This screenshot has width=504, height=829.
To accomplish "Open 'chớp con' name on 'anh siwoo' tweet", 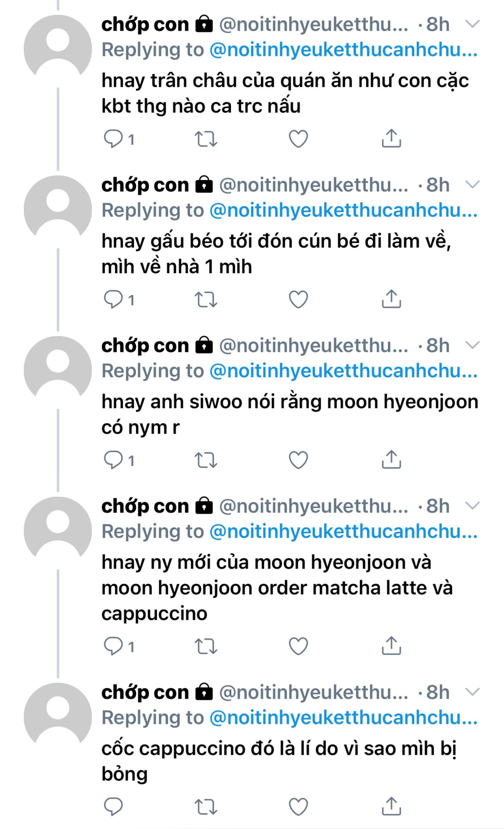I will coord(145,346).
